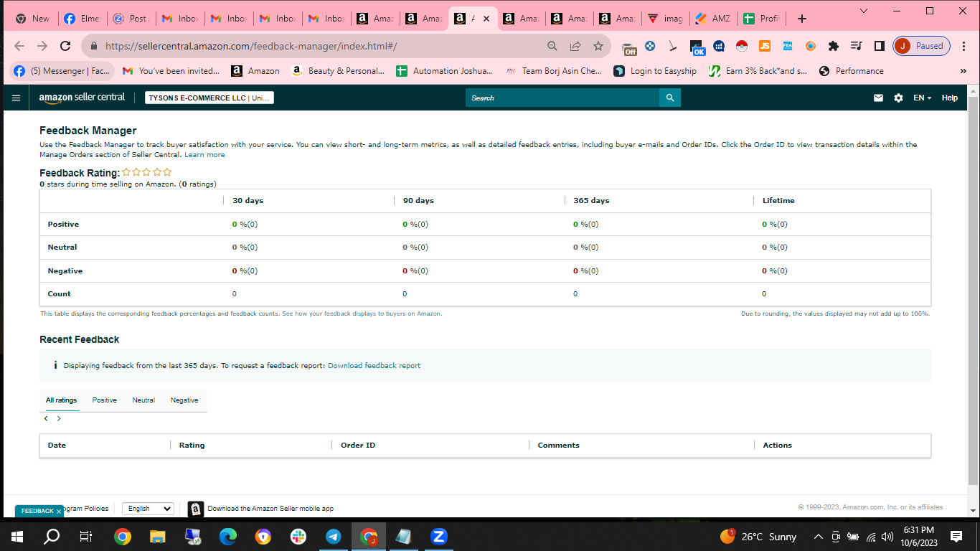Go to next feedback page arrow
Image resolution: width=980 pixels, height=551 pixels.
pos(59,418)
